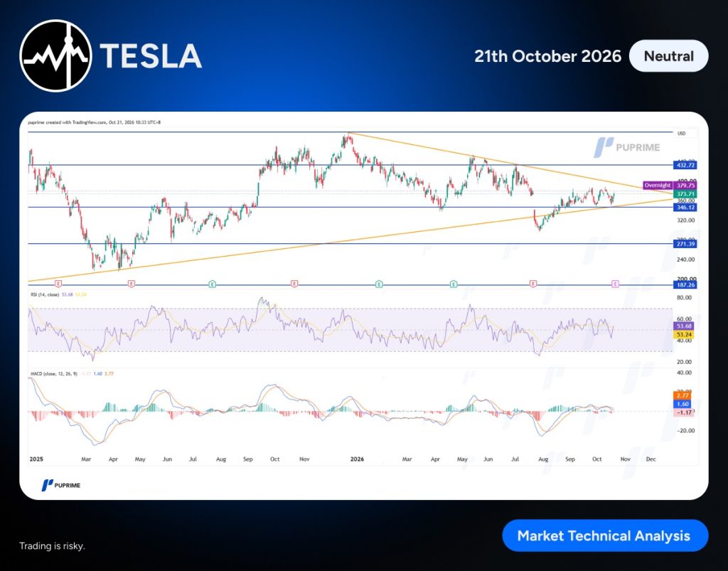Click the 320.00 price axis tick
Viewport: 728px width, 571px height.
point(686,220)
